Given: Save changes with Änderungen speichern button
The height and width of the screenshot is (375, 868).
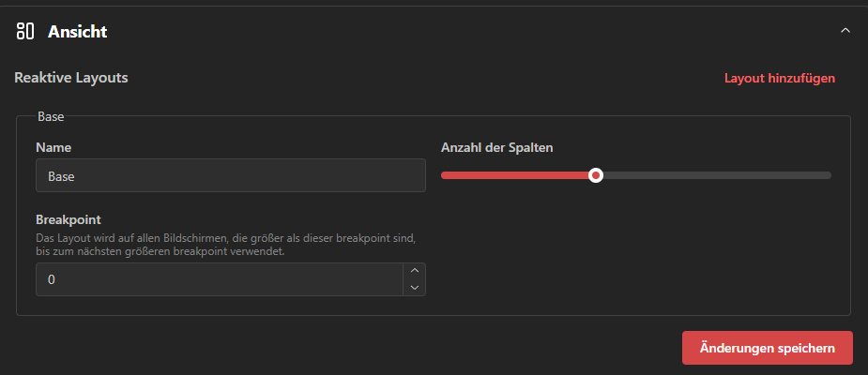Looking at the screenshot, I should pyautogui.click(x=767, y=348).
